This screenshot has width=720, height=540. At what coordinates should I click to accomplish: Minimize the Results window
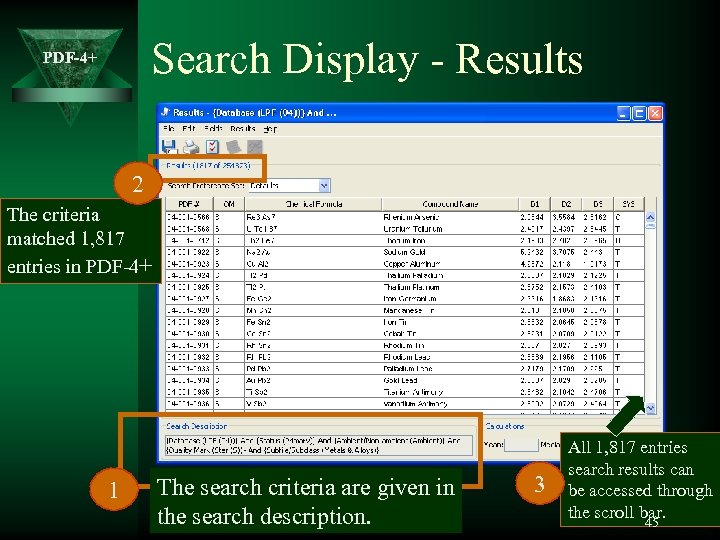[623, 113]
